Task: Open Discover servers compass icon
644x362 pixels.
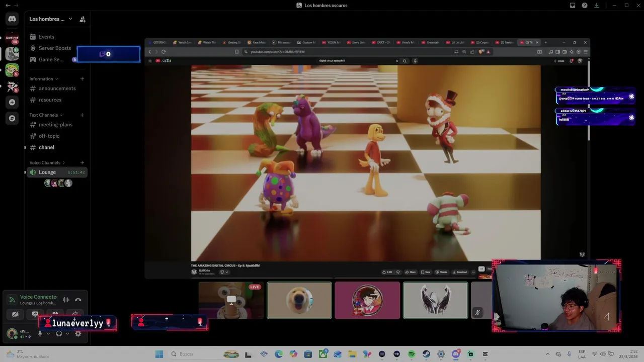Action: pos(12,118)
